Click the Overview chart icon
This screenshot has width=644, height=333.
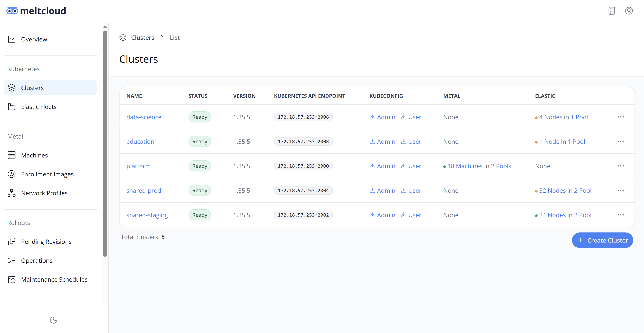point(12,39)
